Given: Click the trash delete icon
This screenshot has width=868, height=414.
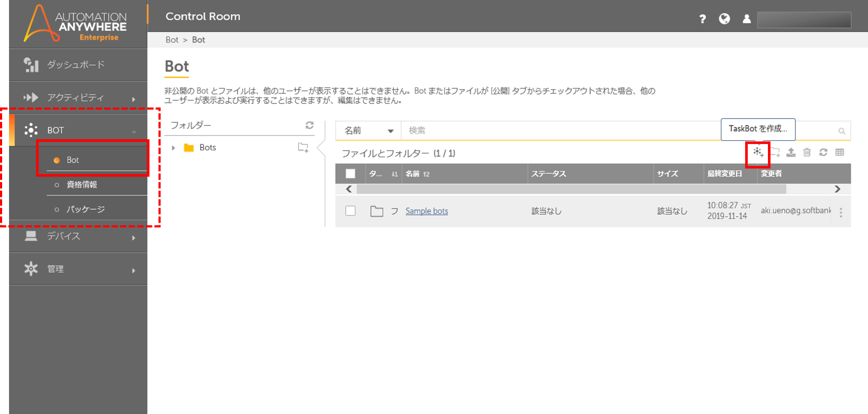Looking at the screenshot, I should 807,152.
